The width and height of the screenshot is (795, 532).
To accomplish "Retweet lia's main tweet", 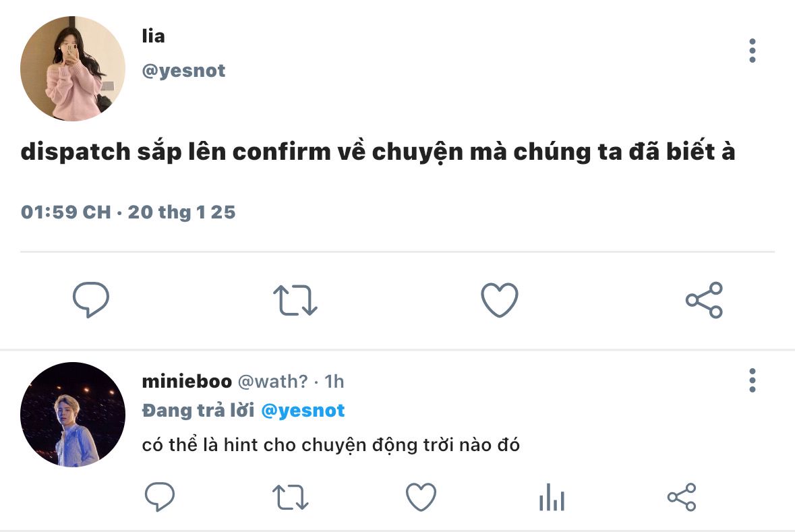I will pos(295,300).
